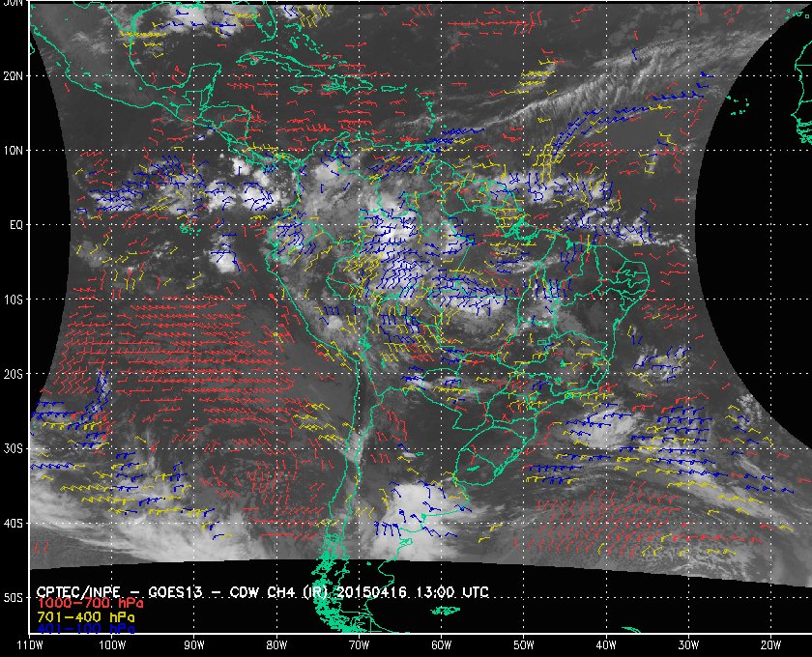Select the 90W longitude label
Image resolution: width=812 pixels, height=657 pixels.
click(x=193, y=645)
